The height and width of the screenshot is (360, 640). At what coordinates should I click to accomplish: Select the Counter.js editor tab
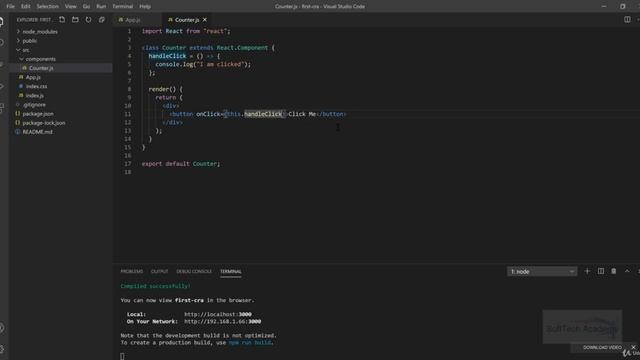tap(187, 20)
